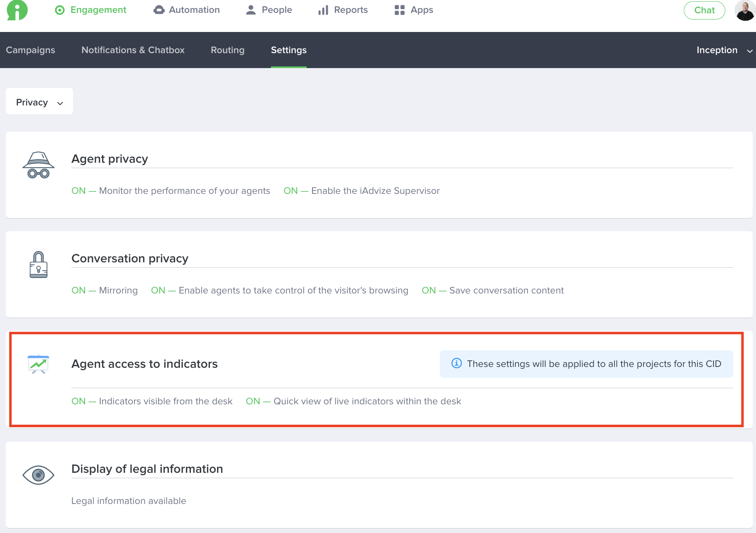
Task: Click the Mirroring ON status
Action: coord(105,290)
